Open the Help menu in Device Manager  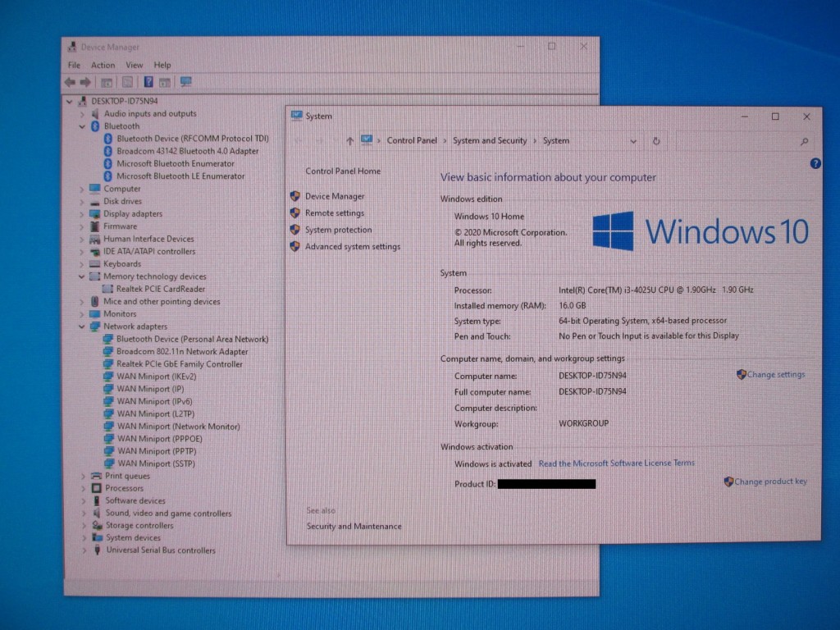click(162, 65)
